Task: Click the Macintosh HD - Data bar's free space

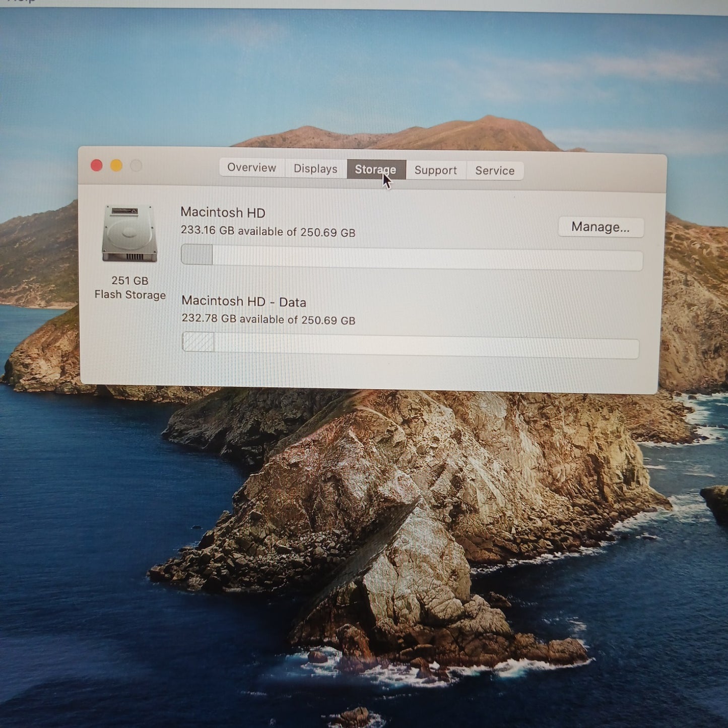Action: (x=426, y=347)
